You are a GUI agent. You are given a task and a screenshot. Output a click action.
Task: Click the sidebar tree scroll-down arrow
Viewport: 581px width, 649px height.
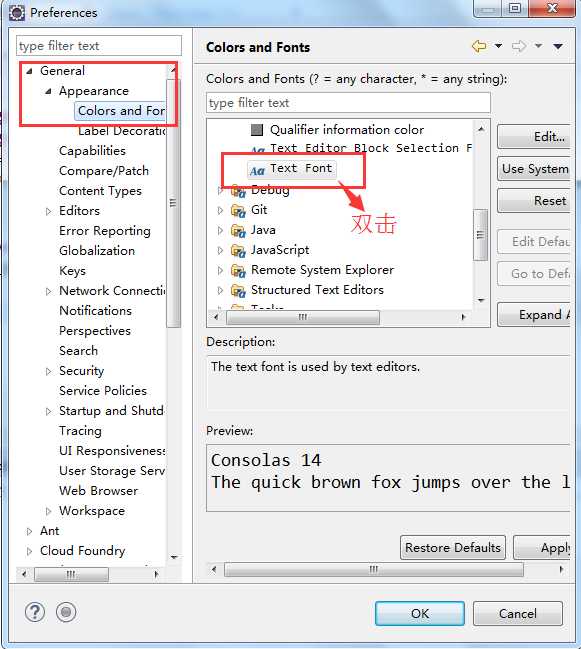point(174,557)
